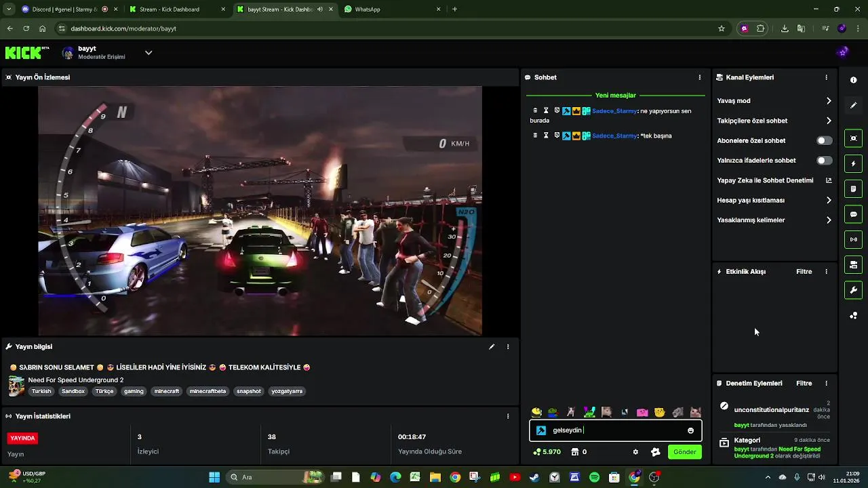Toggle Abonelere özel sohbet switch
868x488 pixels.
coord(824,140)
